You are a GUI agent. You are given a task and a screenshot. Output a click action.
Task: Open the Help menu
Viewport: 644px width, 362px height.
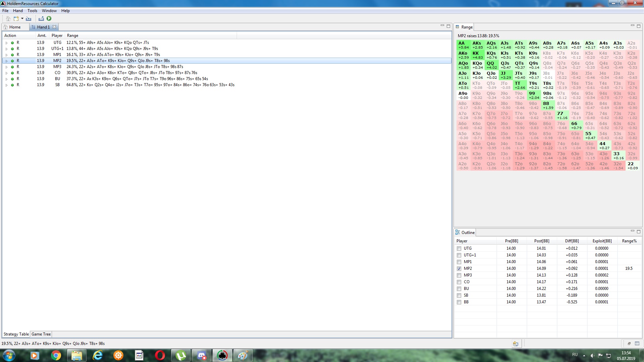[x=65, y=11]
